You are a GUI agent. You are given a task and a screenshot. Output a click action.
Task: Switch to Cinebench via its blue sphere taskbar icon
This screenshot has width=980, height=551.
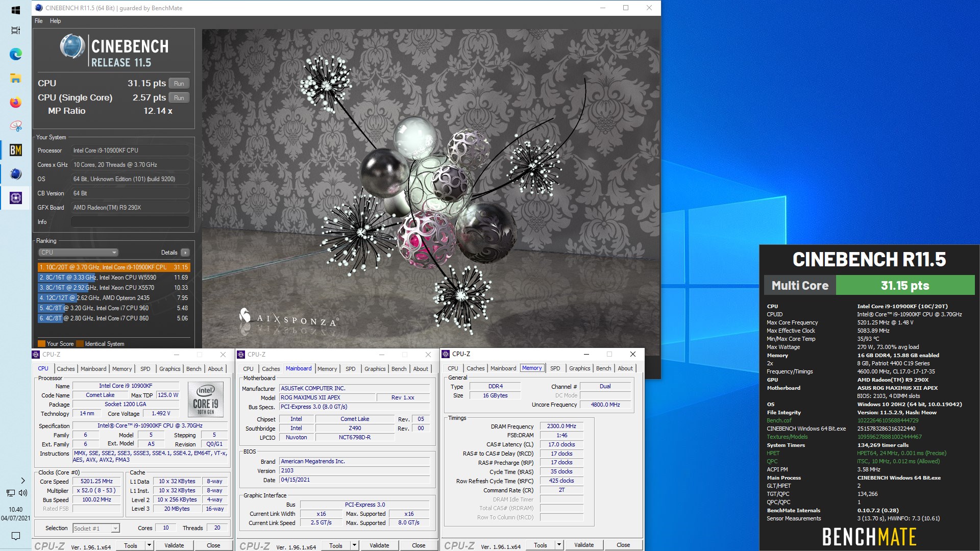[x=15, y=174]
